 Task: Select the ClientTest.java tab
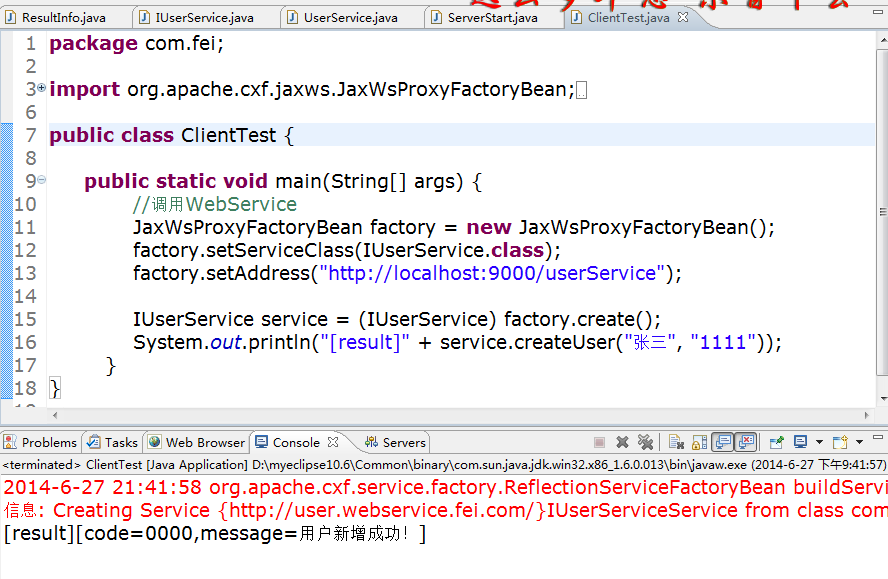point(628,18)
